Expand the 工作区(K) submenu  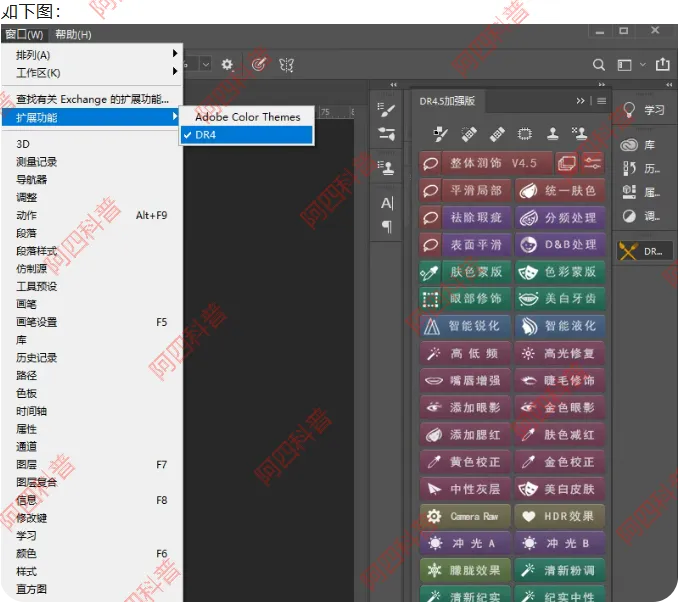tap(92, 73)
